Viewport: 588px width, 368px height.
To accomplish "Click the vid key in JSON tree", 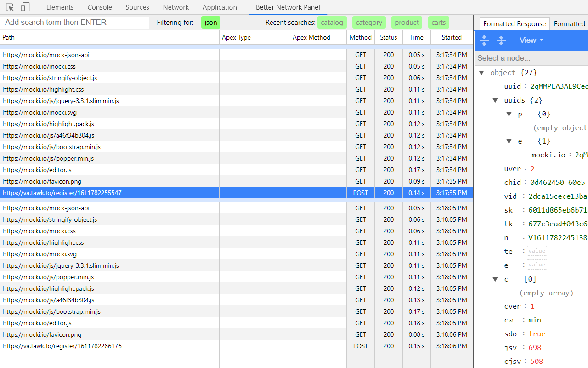I will pos(510,196).
